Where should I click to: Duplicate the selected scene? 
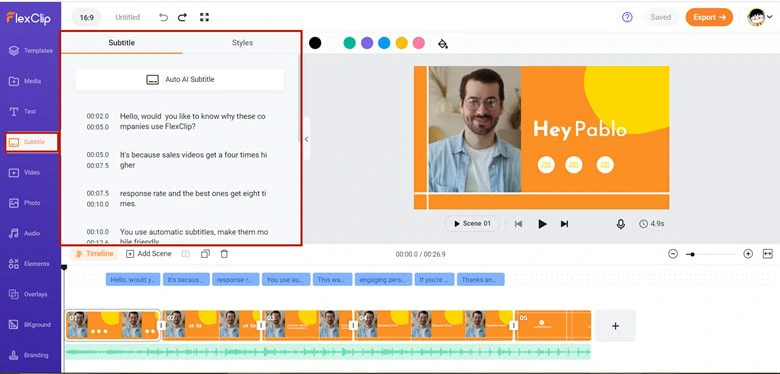(205, 254)
